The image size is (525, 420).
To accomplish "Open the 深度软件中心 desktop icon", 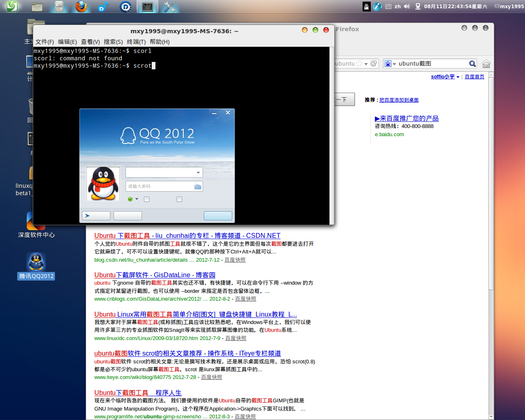I will [36, 225].
